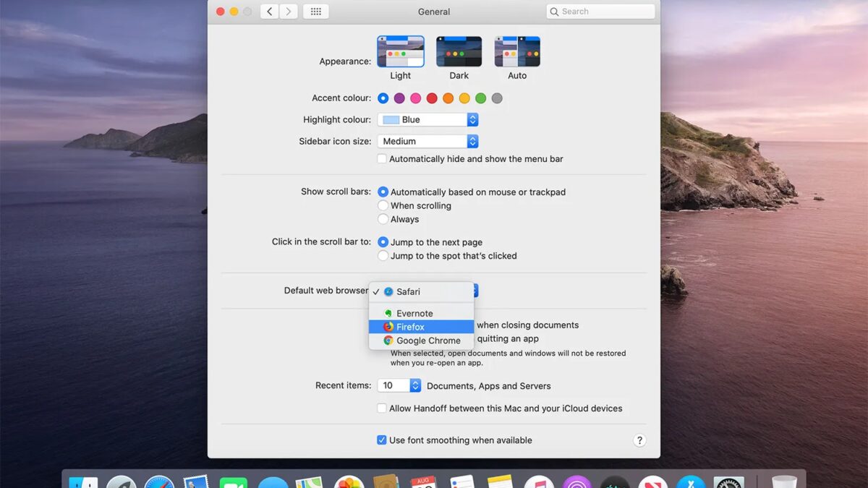Screen dimensions: 868x488
Task: Enable automatically hide and show the menu bar
Action: [382, 158]
